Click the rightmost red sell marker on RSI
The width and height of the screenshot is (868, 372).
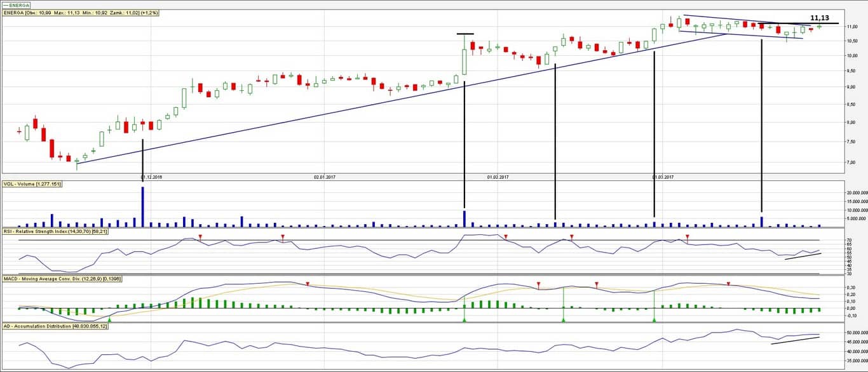(688, 237)
